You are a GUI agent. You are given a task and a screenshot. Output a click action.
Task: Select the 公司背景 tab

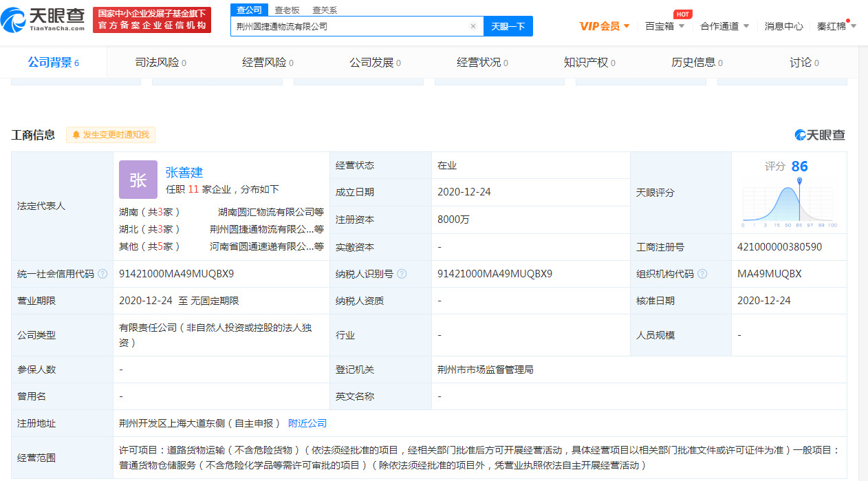54,63
